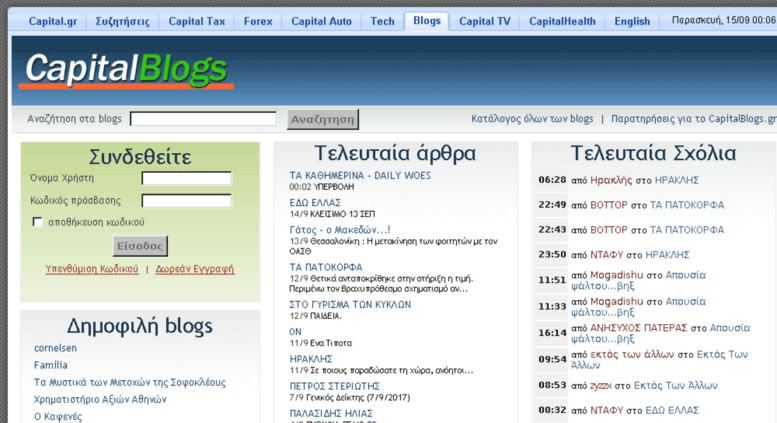Click the 14/9 ΚΛΕΙΣΙΜΟ 13 ΣΕΠ text
Image resolution: width=777 pixels, height=423 pixels.
[332, 214]
